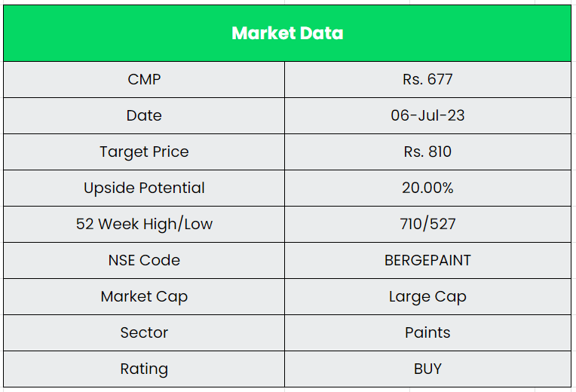
Task: Select the Rating label cell
Action: 144,369
